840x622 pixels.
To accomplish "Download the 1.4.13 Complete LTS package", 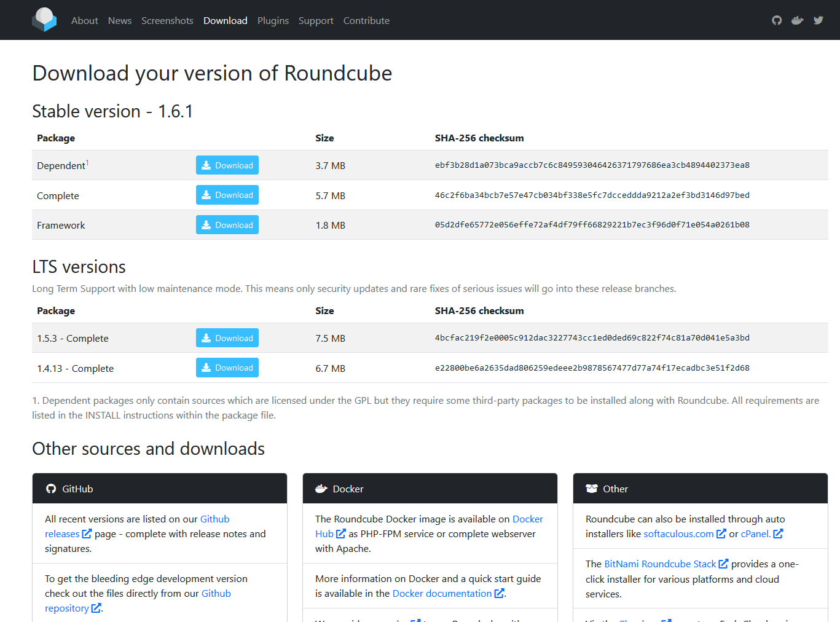I will tap(227, 368).
